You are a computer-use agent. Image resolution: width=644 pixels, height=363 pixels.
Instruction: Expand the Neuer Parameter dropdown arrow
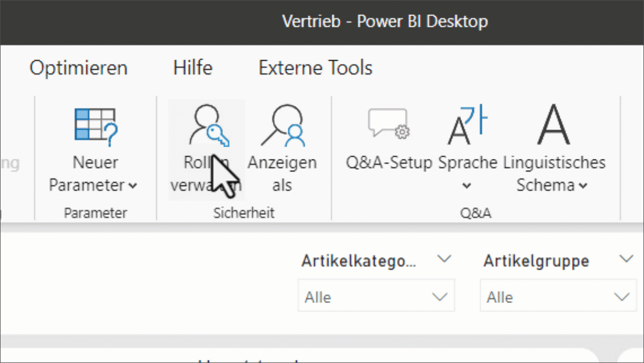point(133,186)
